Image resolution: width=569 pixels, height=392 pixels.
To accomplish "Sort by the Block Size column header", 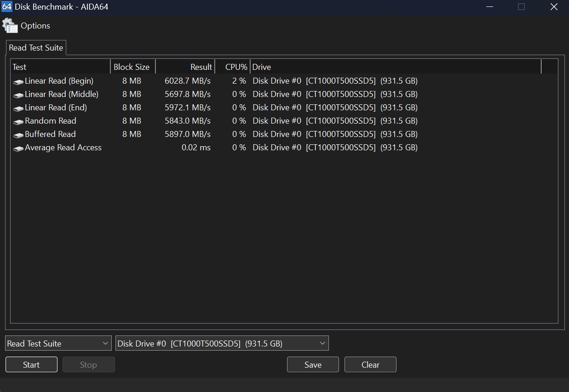I will 133,67.
